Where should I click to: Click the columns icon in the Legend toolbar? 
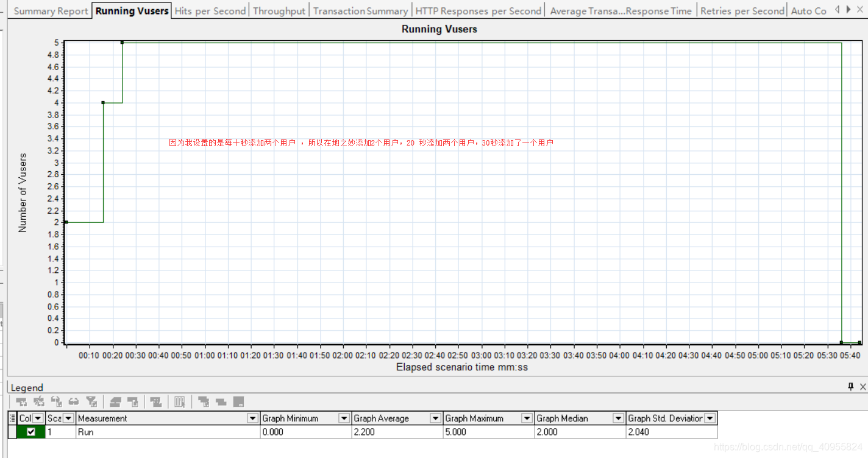tap(180, 402)
